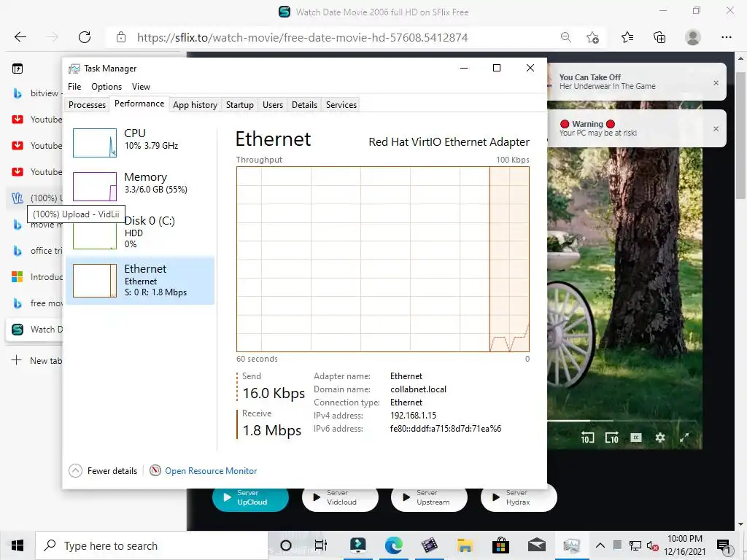Switch to the Services tab
The image size is (747, 560).
(x=341, y=105)
